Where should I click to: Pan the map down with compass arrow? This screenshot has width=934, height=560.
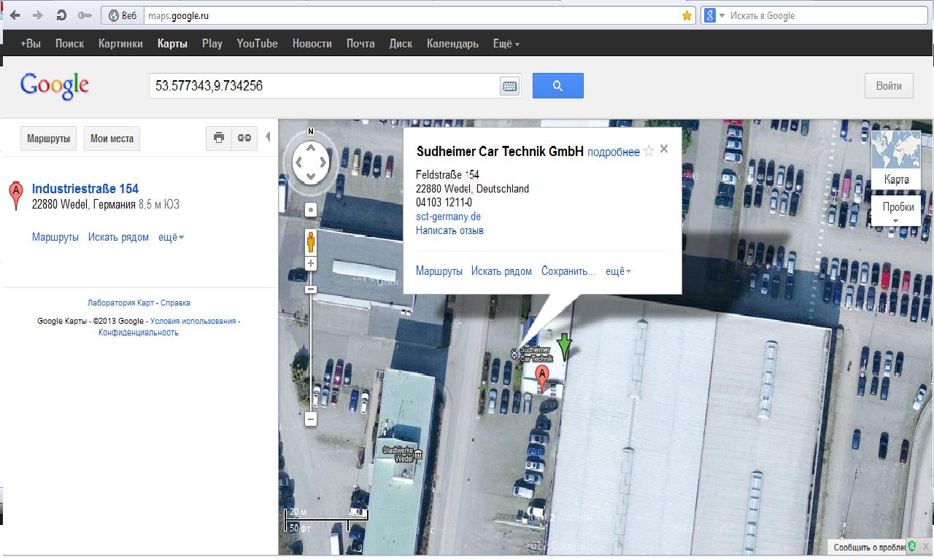pyautogui.click(x=311, y=176)
